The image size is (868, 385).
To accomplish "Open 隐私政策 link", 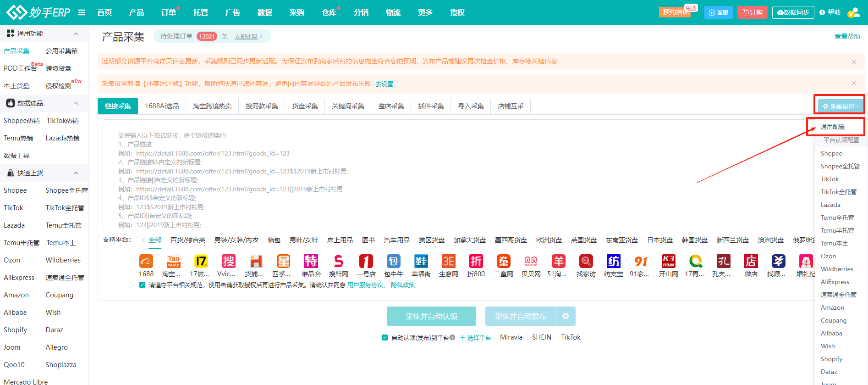I will pos(402,285).
